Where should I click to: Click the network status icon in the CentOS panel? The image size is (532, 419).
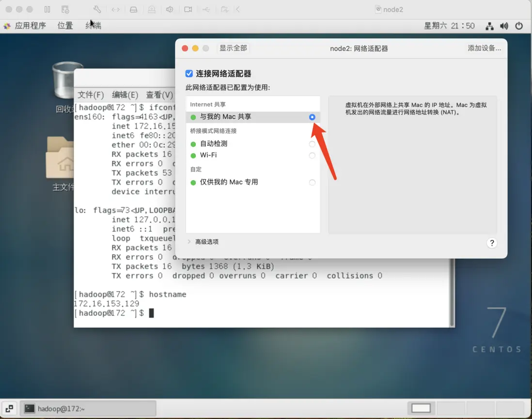click(x=489, y=26)
